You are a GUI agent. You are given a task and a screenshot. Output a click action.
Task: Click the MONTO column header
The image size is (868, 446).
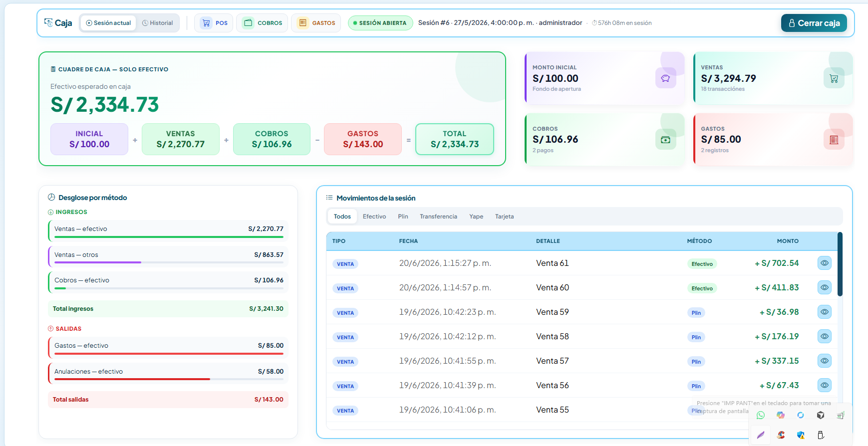coord(788,241)
